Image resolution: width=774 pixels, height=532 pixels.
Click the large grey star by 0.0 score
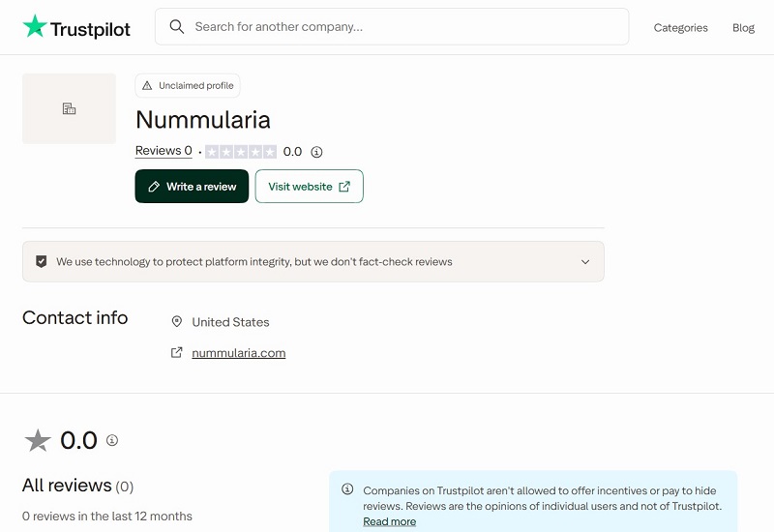(38, 440)
